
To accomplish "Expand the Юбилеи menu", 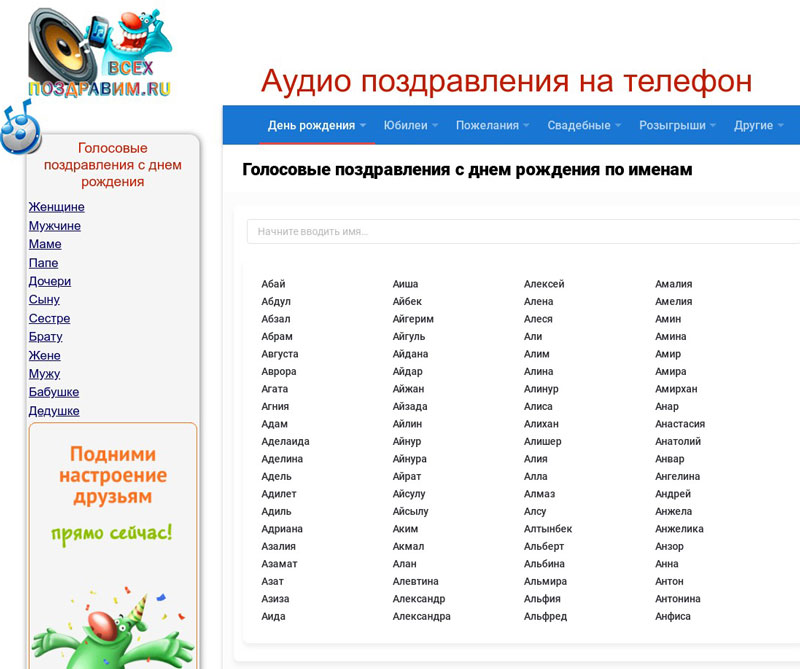I will pyautogui.click(x=411, y=126).
